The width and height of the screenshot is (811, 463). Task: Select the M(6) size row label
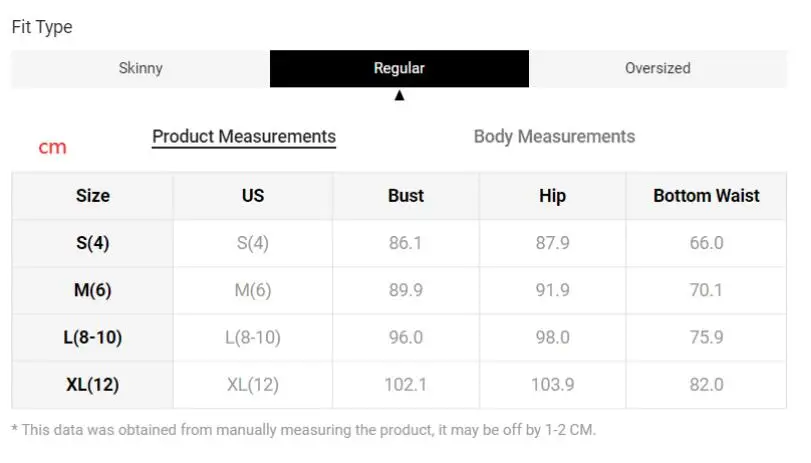[93, 290]
